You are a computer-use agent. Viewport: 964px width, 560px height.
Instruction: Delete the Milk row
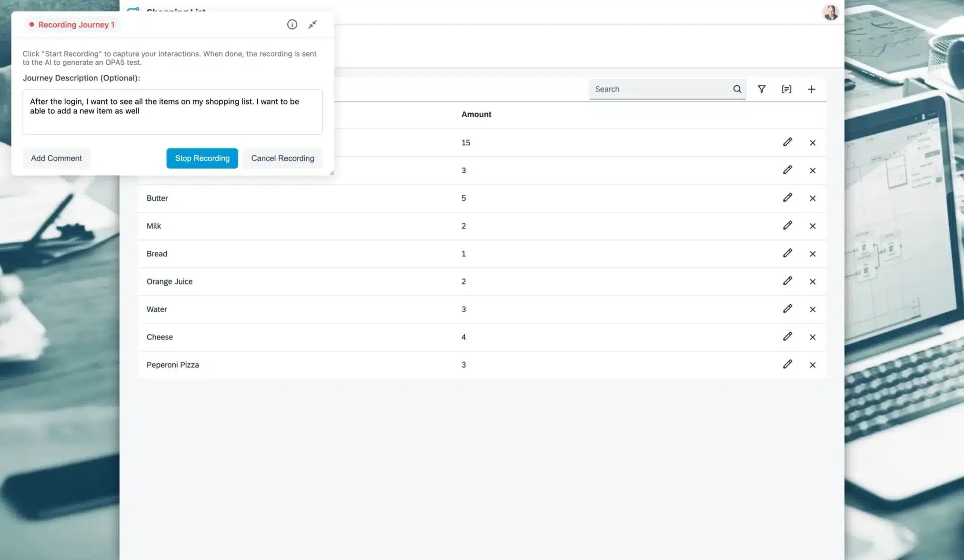pyautogui.click(x=813, y=226)
